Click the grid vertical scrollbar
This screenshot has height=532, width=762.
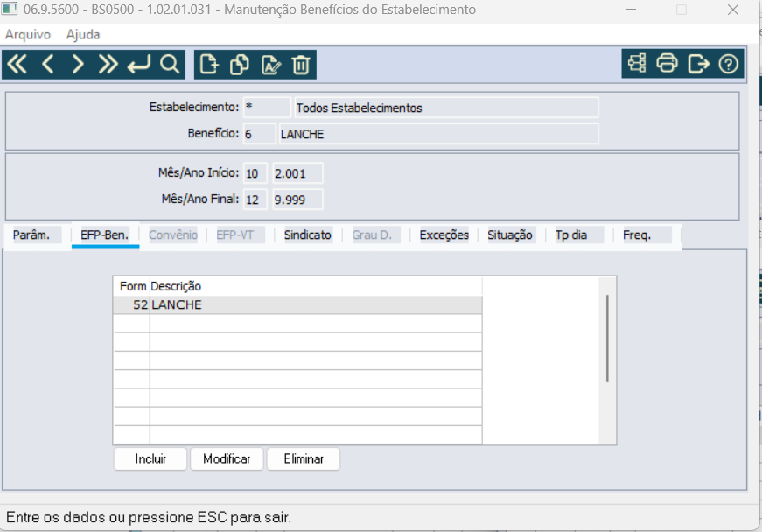tap(607, 338)
